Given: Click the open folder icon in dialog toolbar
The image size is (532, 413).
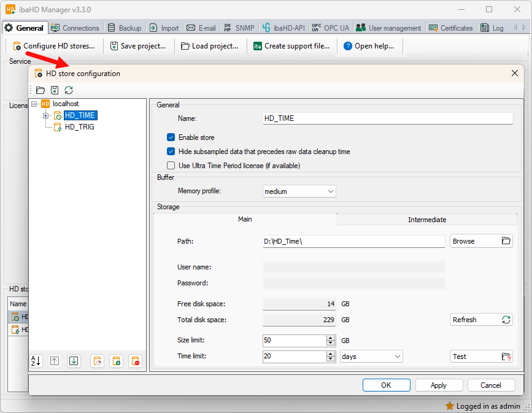Looking at the screenshot, I should click(40, 90).
